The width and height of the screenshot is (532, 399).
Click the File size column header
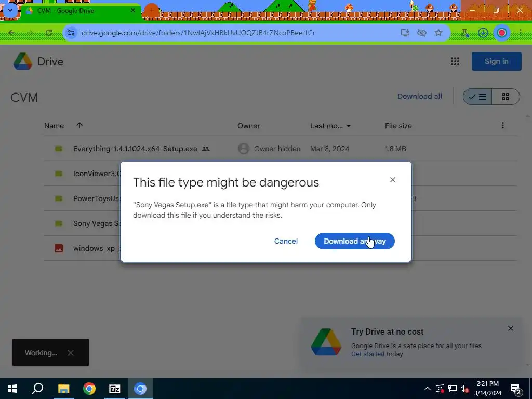click(398, 126)
